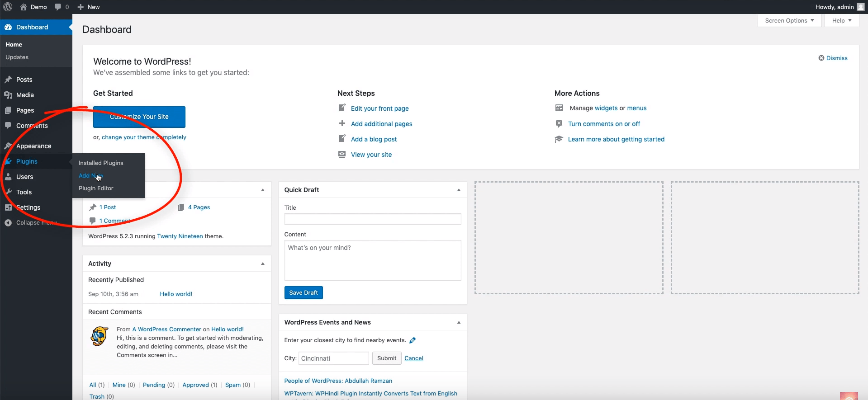
Task: Open A WordPress Commenter link
Action: coord(166,329)
